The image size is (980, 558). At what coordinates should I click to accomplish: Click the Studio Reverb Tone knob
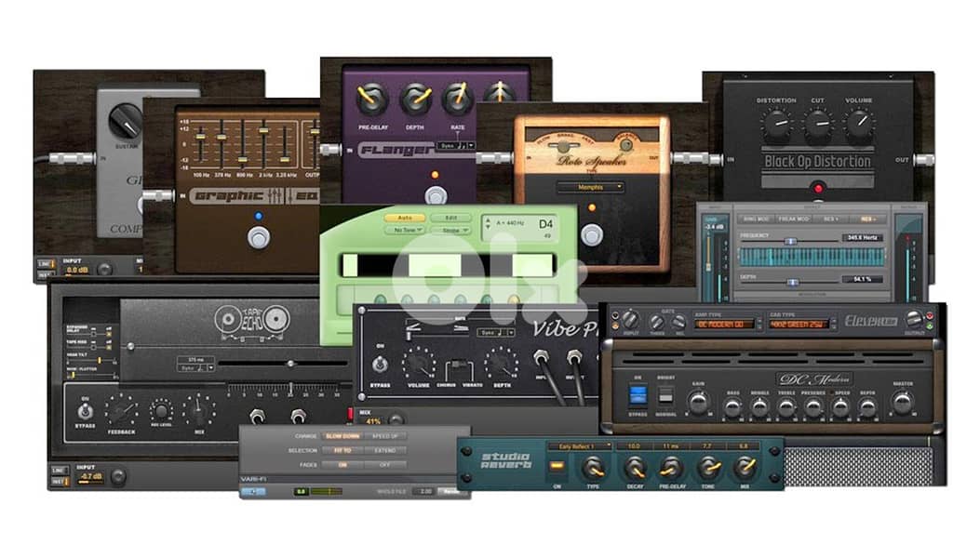(708, 467)
